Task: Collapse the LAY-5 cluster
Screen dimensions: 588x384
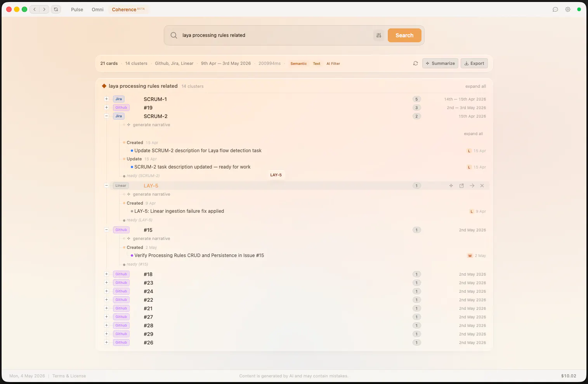Action: [x=106, y=186]
